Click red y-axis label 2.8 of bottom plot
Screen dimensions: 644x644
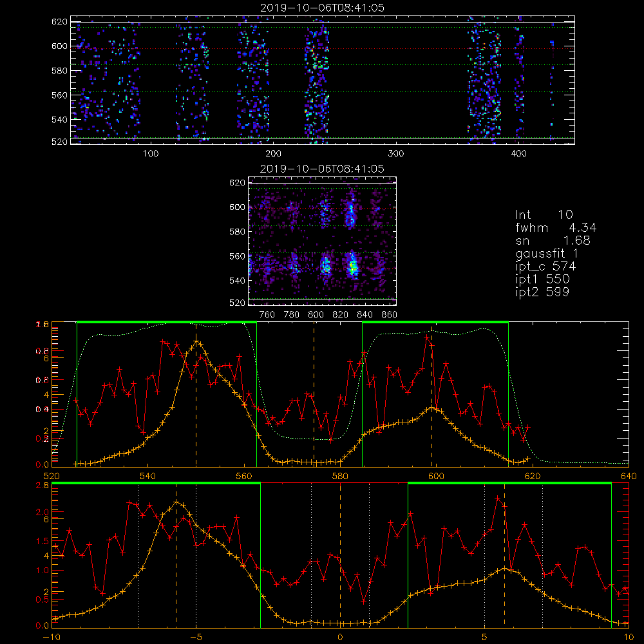[43, 485]
